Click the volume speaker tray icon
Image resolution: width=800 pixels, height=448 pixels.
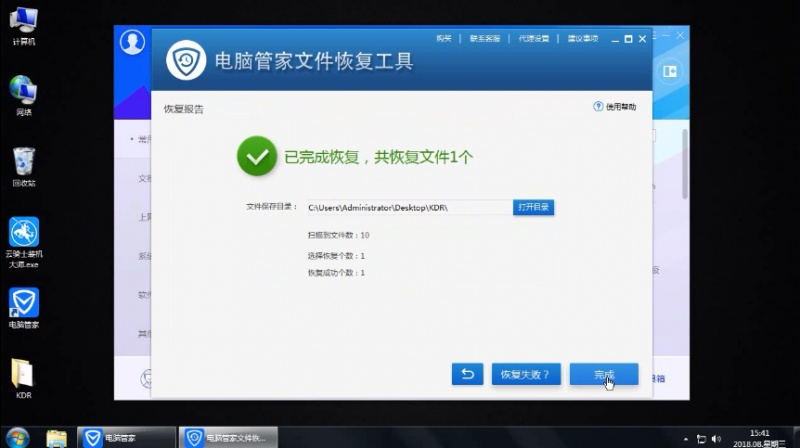point(716,439)
